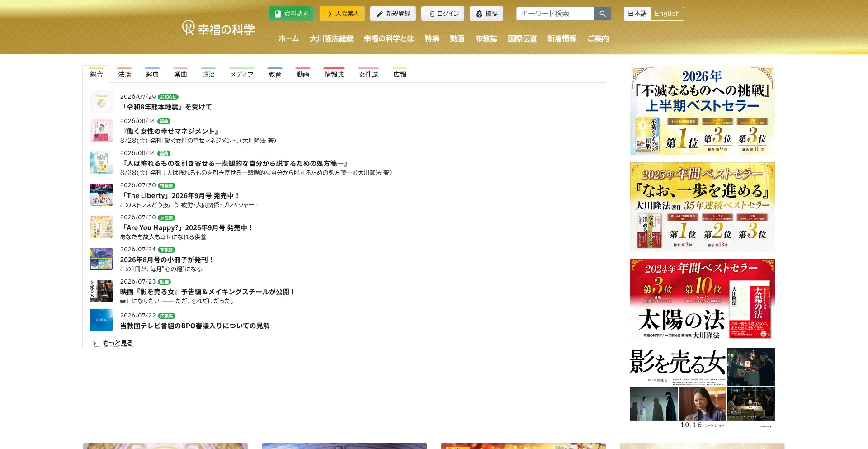Open the 大川隆法総裁 menu item
Image resolution: width=868 pixels, height=449 pixels.
click(331, 38)
